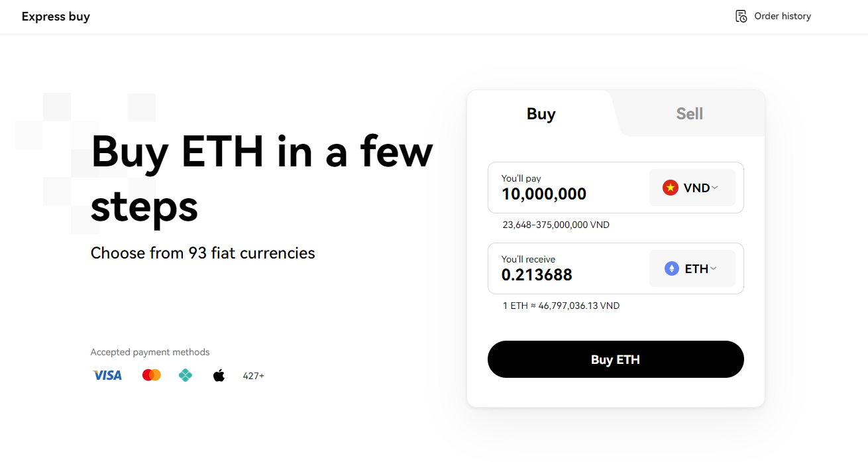The image size is (868, 462).
Task: Click the Visa payment logo
Action: click(x=107, y=375)
